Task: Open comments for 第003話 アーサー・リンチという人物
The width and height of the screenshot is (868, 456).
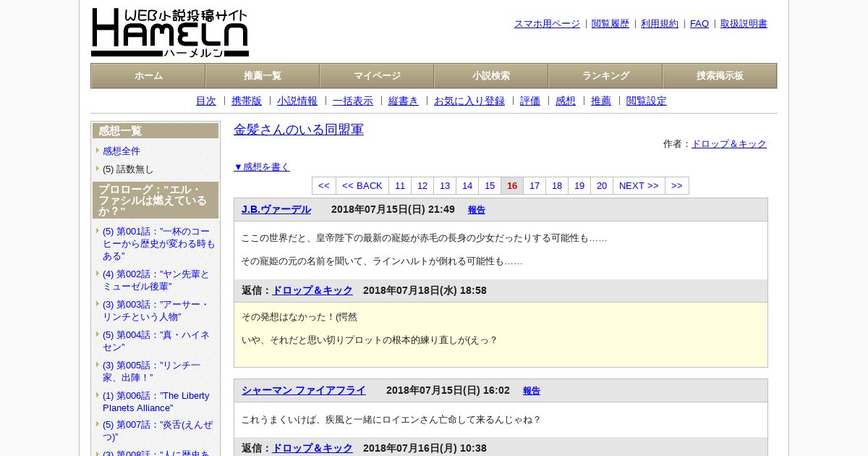Action: (x=156, y=311)
